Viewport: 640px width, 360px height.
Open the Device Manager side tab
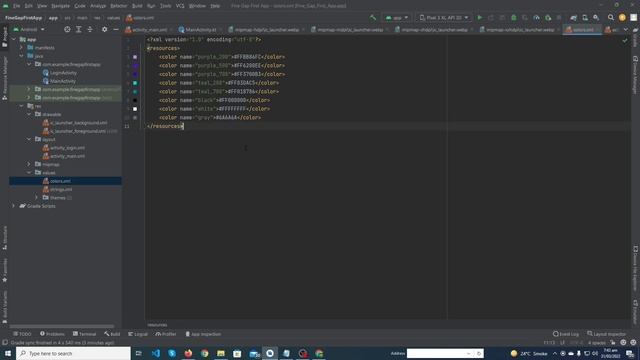pyautogui.click(x=635, y=76)
